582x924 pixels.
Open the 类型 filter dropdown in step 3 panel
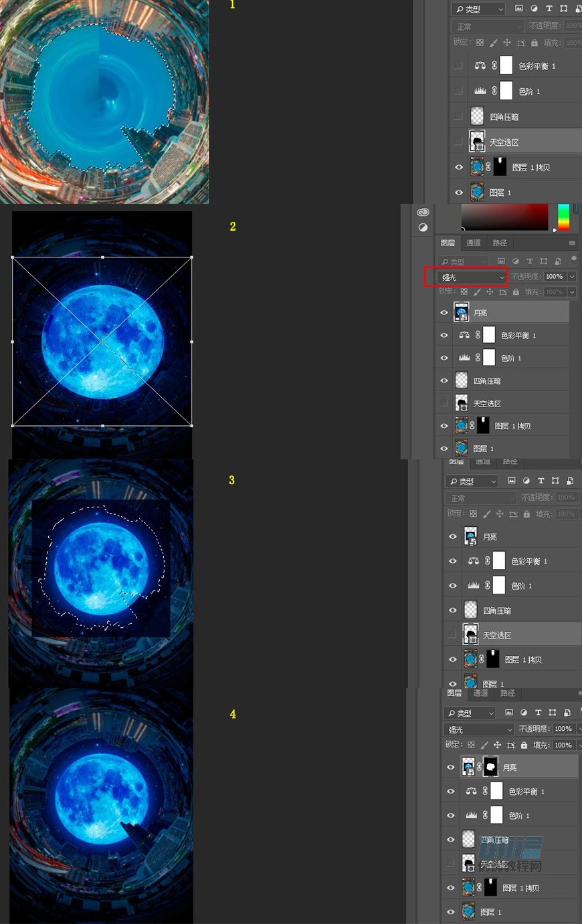[472, 481]
